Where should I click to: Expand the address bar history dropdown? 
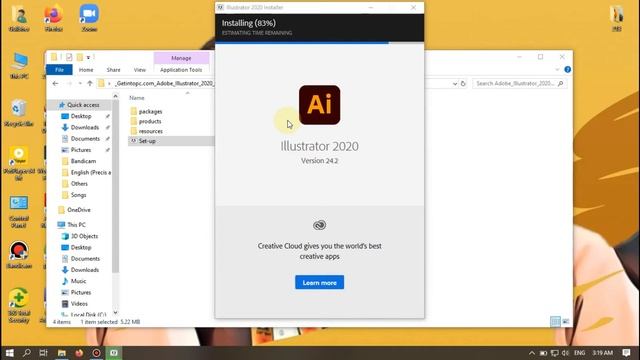455,84
